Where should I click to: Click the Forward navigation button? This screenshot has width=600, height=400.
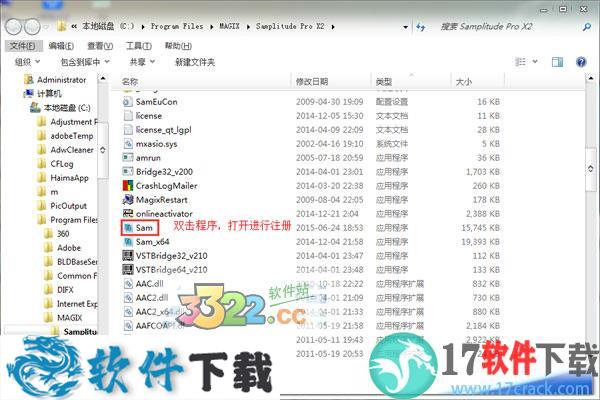tap(32, 26)
